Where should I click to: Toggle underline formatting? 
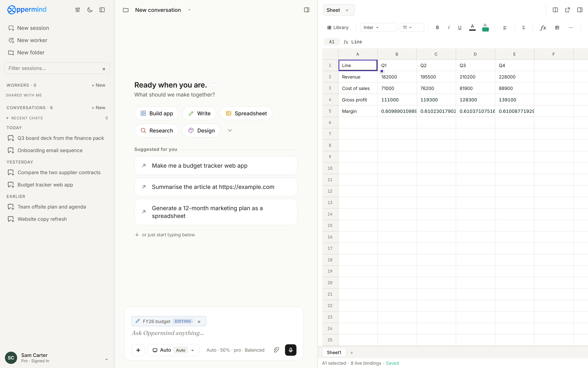tap(459, 28)
